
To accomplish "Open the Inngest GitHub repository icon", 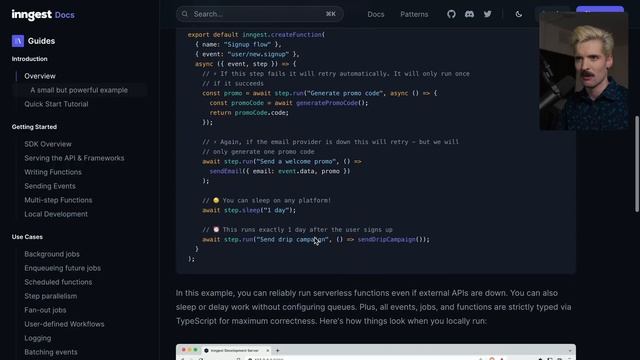I will [x=451, y=14].
